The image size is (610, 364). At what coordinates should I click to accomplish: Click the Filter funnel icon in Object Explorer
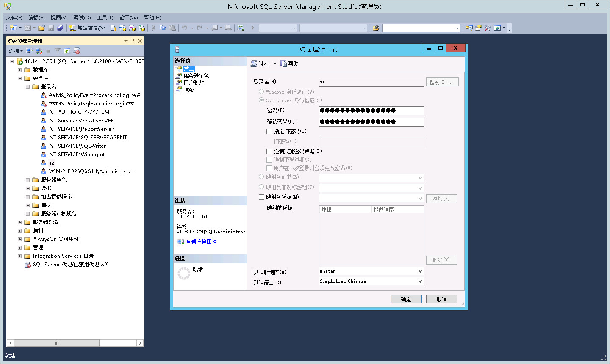pos(58,51)
